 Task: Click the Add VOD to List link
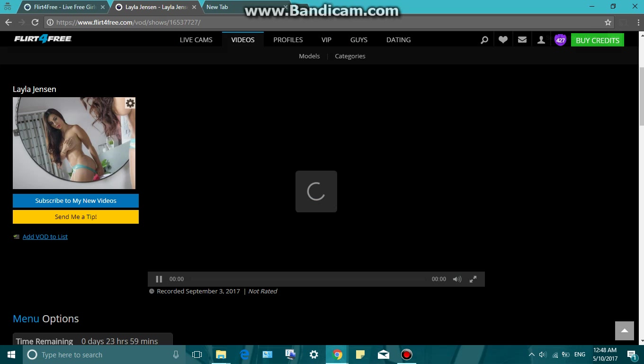click(x=45, y=237)
